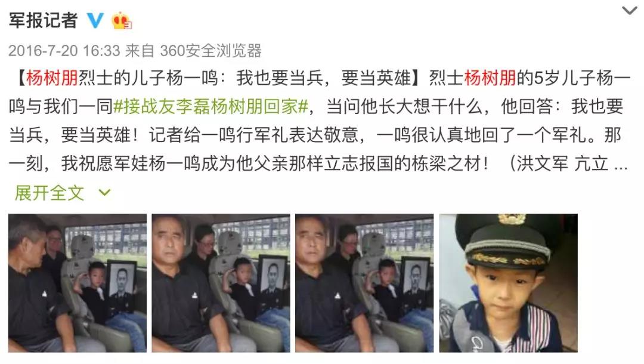Click the 360安全浏览器 source link

(210, 51)
